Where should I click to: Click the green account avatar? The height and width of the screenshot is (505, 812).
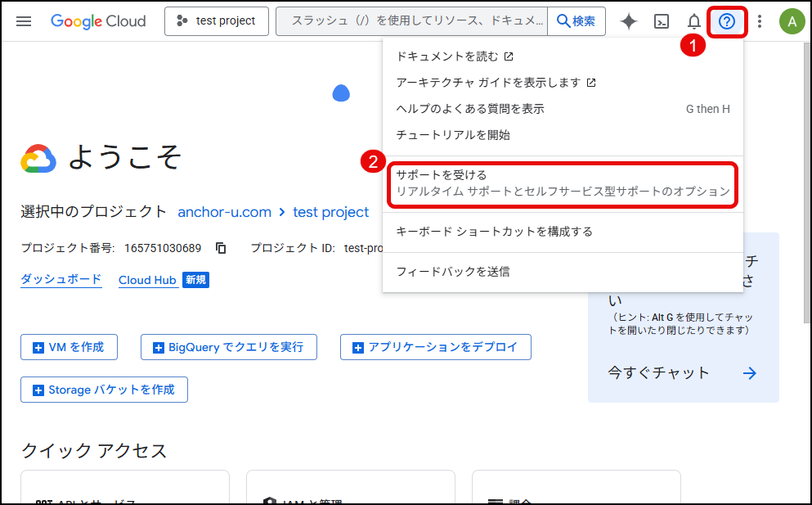pos(791,21)
